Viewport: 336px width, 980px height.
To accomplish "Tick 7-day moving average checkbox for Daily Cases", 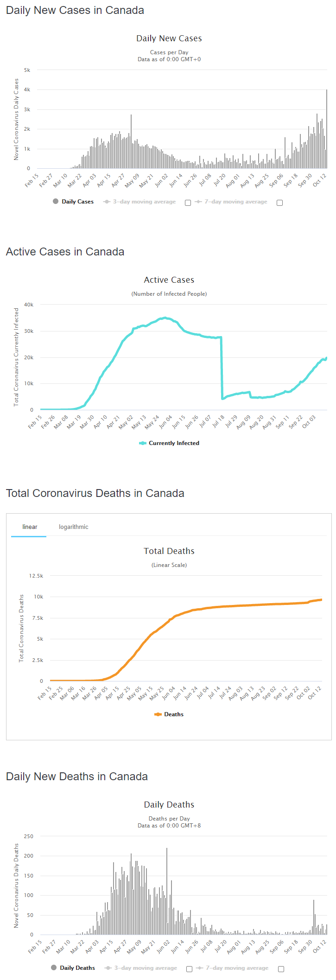I will (x=279, y=203).
